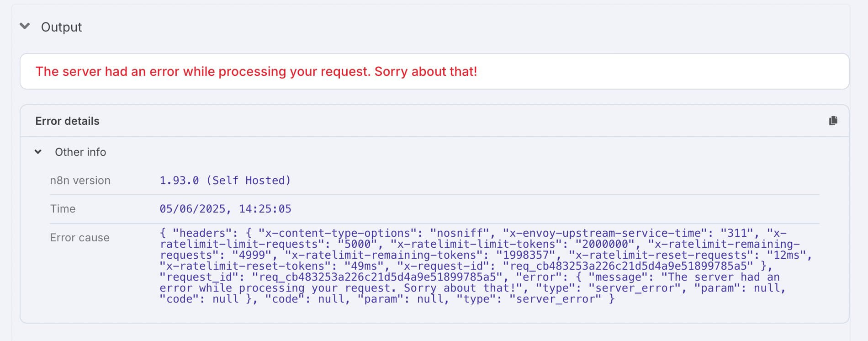Select the red server error message
This screenshot has height=341, width=868.
pos(256,71)
